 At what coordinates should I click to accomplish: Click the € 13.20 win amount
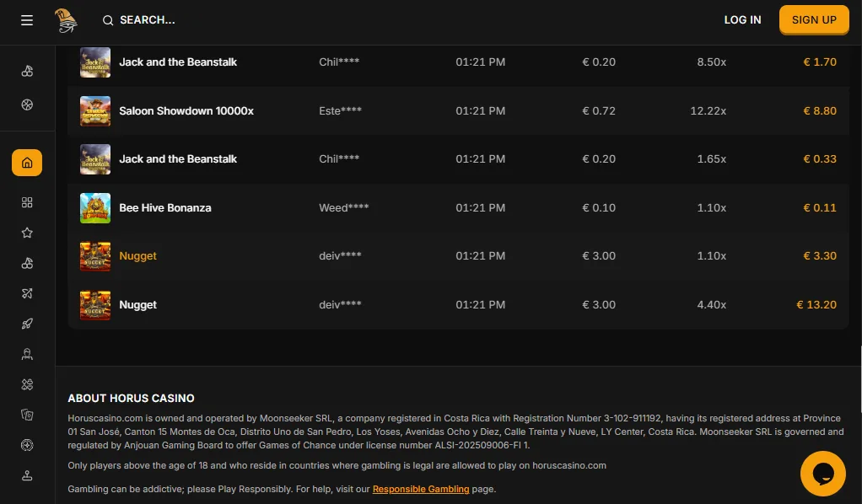coord(816,304)
